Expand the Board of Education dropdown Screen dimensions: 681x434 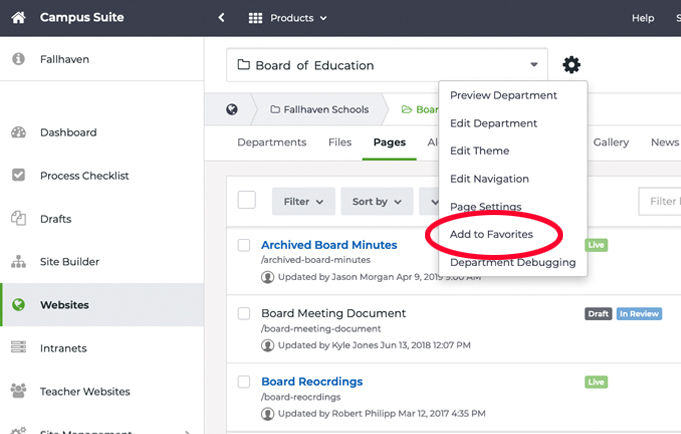coord(534,65)
